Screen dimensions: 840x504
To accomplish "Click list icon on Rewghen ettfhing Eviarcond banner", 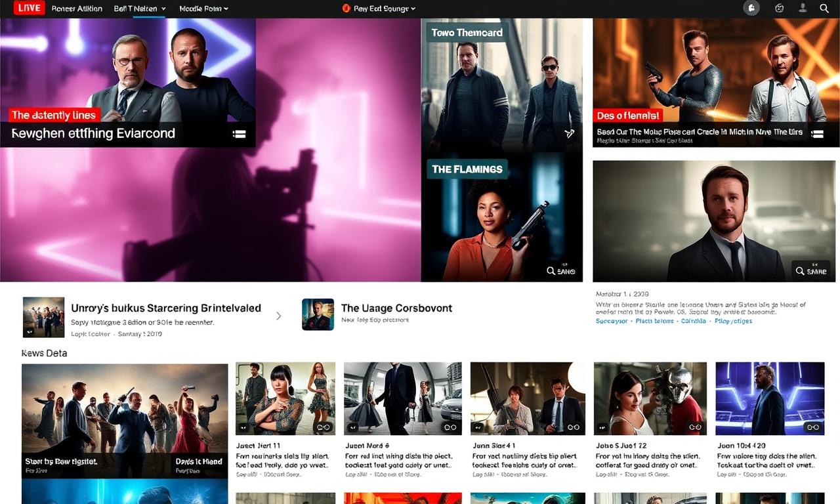I will click(x=239, y=134).
